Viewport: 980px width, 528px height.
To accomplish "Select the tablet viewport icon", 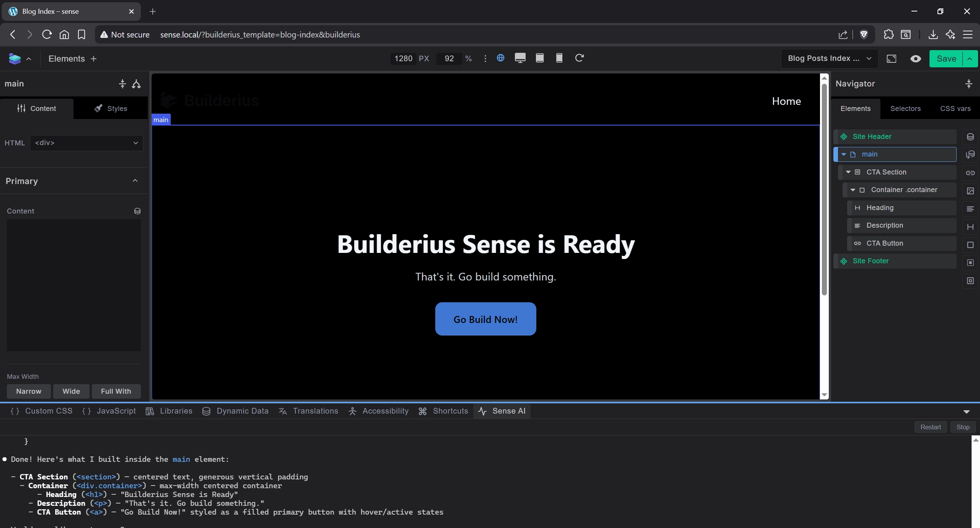I will 539,58.
